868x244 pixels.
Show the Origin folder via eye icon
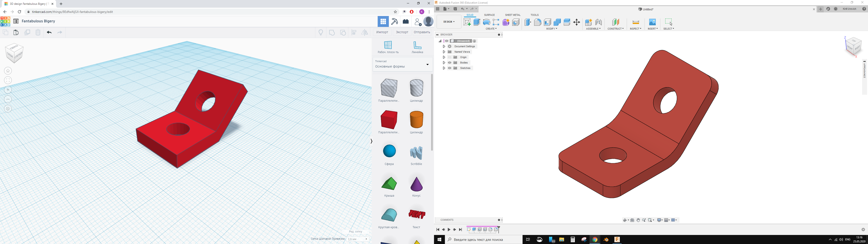450,57
